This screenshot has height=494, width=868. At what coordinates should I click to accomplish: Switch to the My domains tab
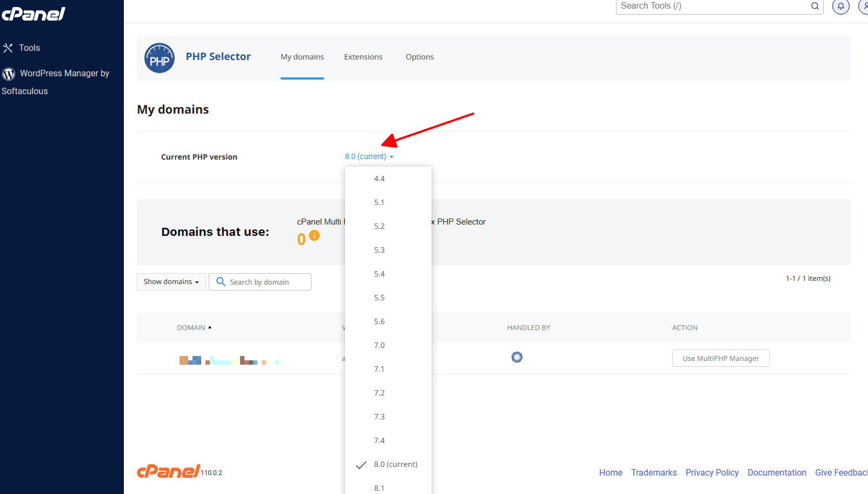click(302, 57)
